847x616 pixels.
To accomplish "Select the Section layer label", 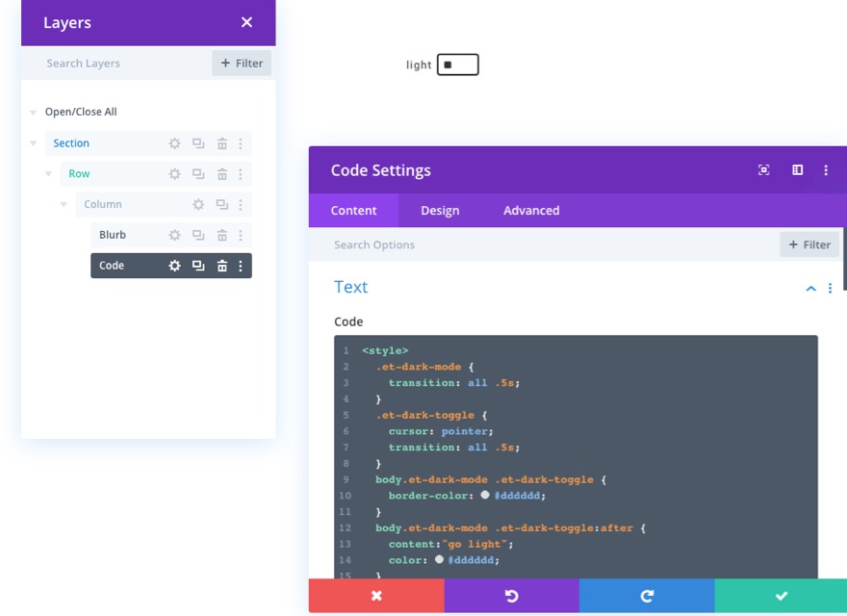I will pos(71,143).
